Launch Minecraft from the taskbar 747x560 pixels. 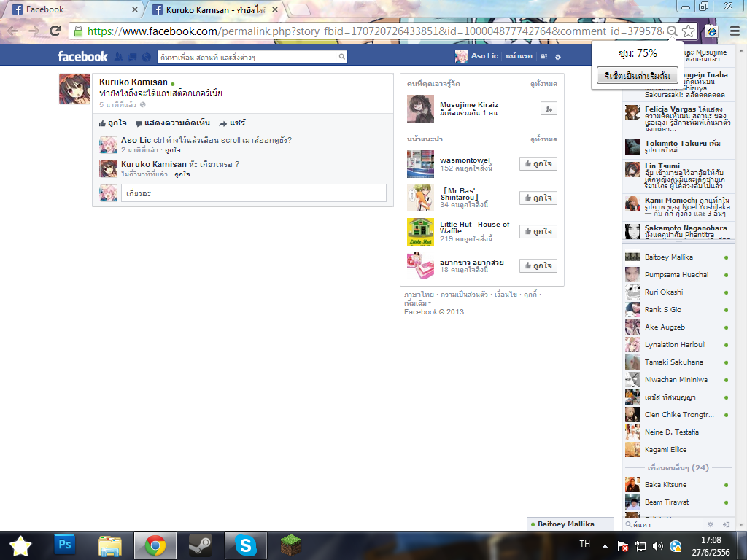pyautogui.click(x=290, y=545)
